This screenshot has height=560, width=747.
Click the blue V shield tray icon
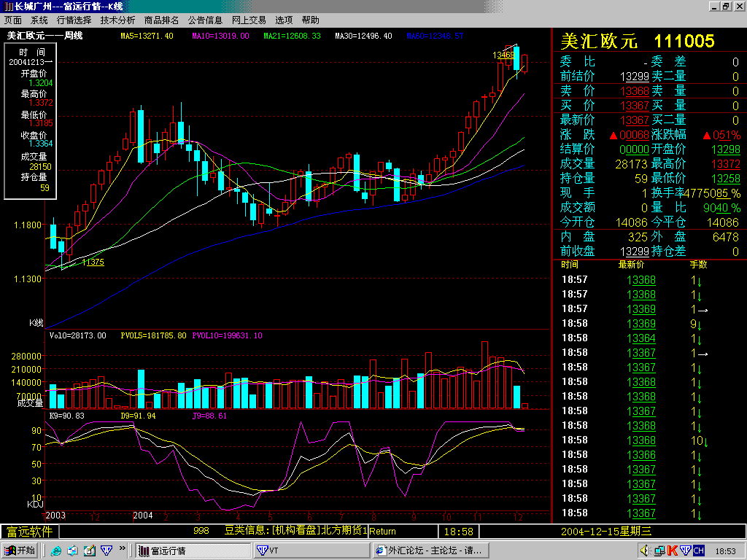pyautogui.click(x=685, y=551)
